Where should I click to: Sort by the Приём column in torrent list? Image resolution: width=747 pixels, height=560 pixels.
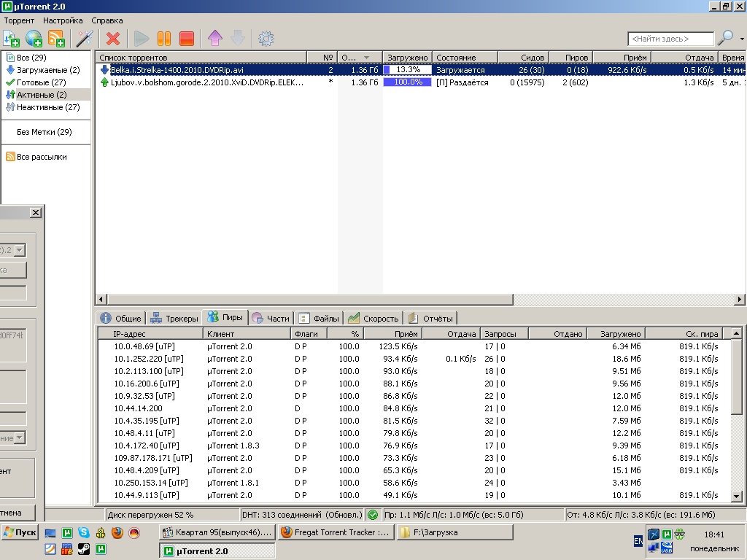[x=622, y=58]
